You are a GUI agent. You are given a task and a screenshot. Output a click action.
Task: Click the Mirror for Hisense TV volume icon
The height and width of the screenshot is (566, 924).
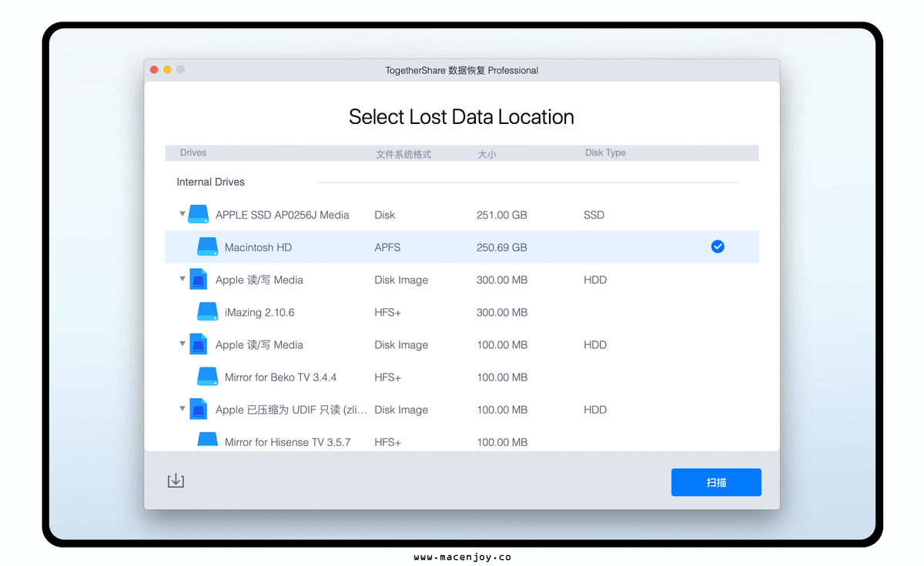208,440
